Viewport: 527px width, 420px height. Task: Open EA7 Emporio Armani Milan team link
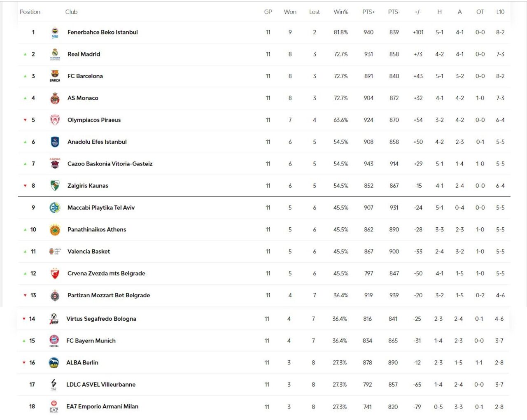(x=102, y=406)
